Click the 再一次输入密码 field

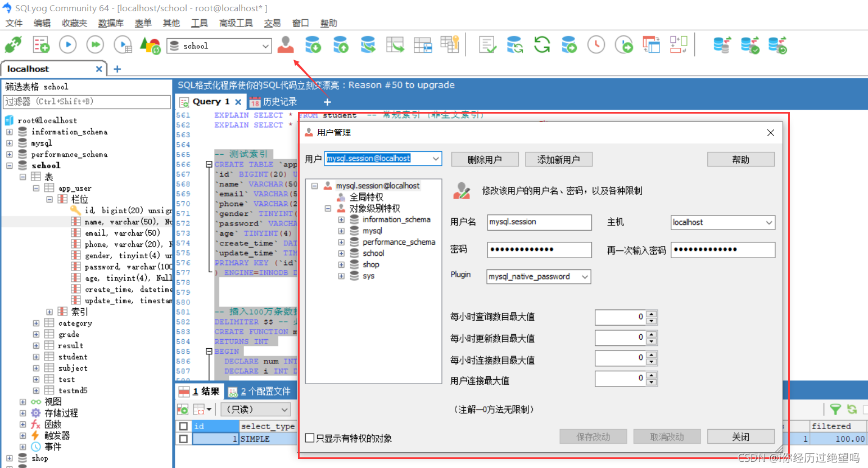click(x=723, y=250)
